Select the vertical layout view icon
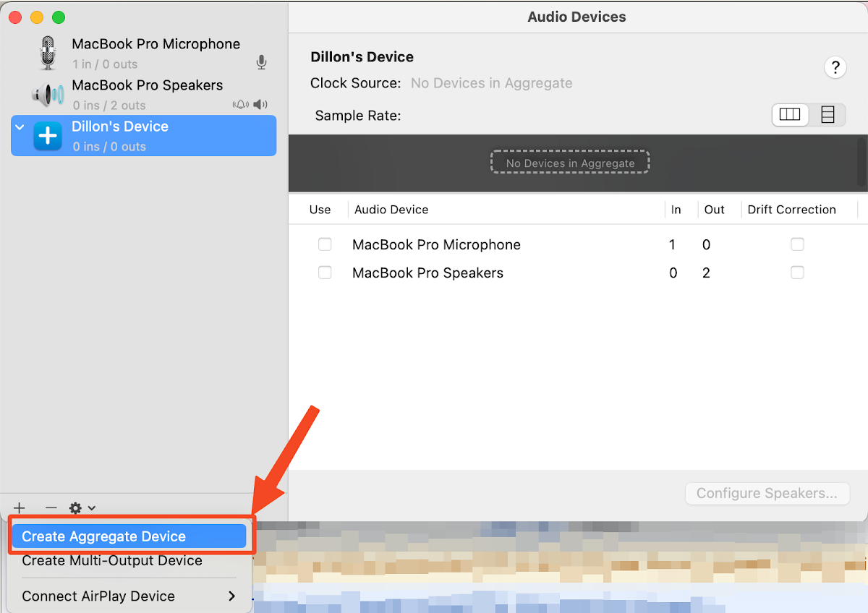 point(827,114)
